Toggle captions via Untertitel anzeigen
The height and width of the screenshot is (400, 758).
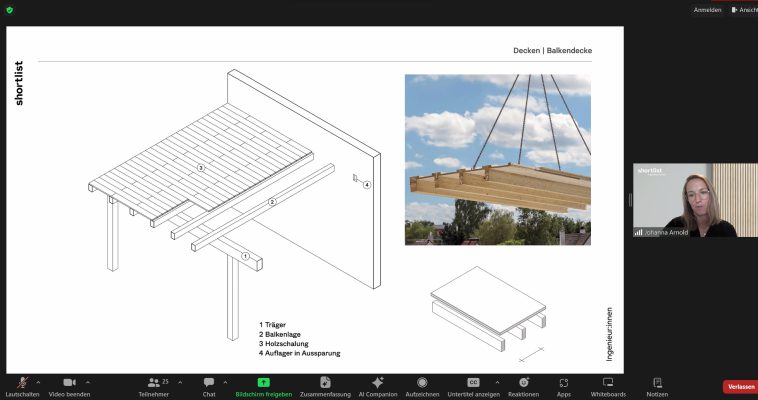pyautogui.click(x=474, y=387)
